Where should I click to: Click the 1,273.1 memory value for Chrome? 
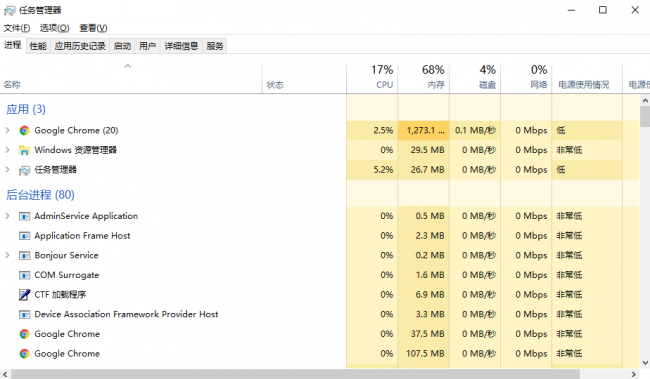pyautogui.click(x=423, y=130)
